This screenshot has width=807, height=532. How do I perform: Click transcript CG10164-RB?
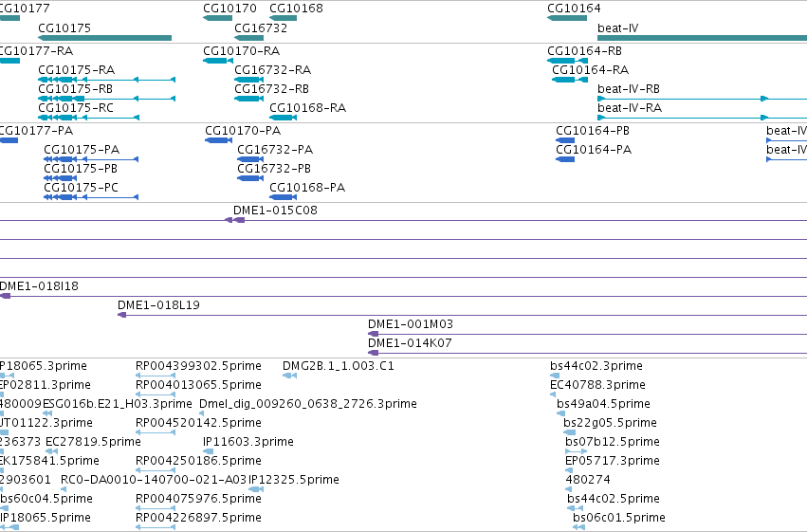tap(567, 61)
